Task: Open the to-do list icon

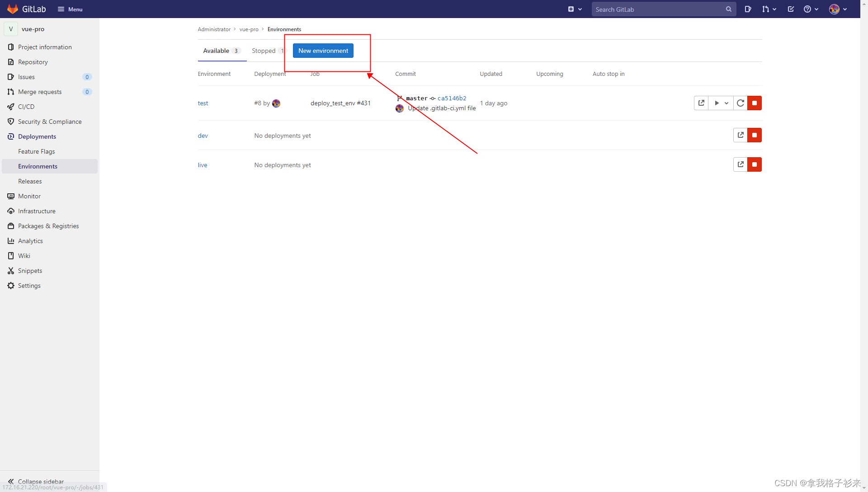Action: tap(791, 9)
